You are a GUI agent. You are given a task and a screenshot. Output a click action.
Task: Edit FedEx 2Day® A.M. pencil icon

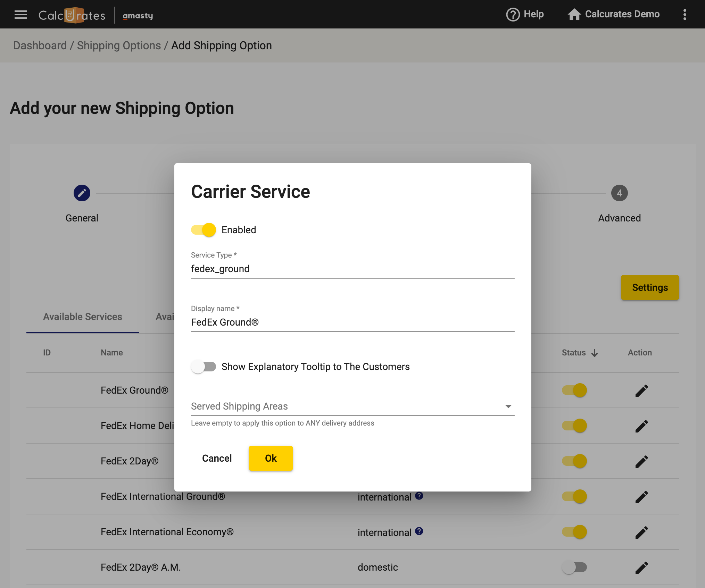point(642,568)
